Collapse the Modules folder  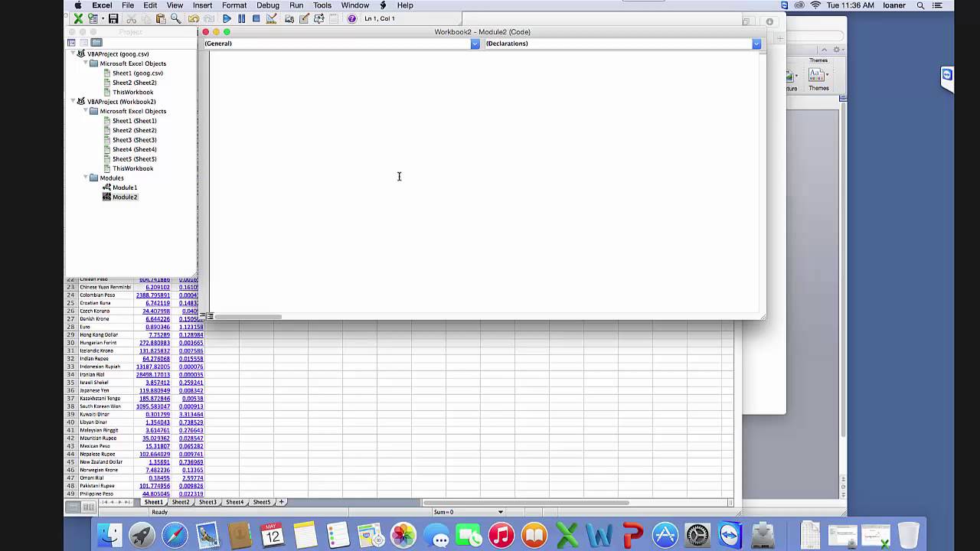pyautogui.click(x=86, y=178)
